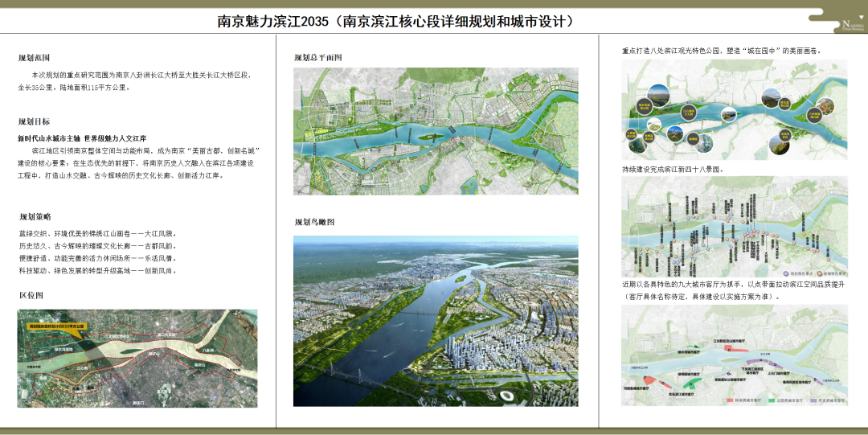The width and height of the screenshot is (868, 435).
Task: Open the 规划总平面图 master plan image
Action: tap(436, 131)
